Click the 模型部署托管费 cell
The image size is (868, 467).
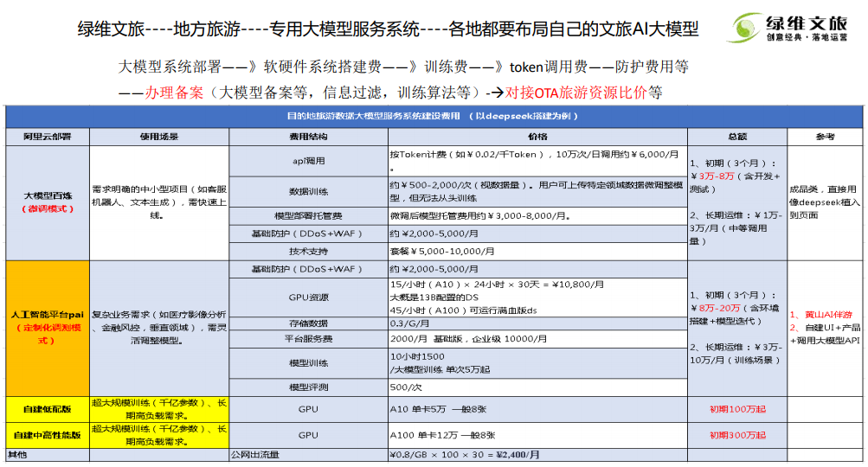[308, 216]
